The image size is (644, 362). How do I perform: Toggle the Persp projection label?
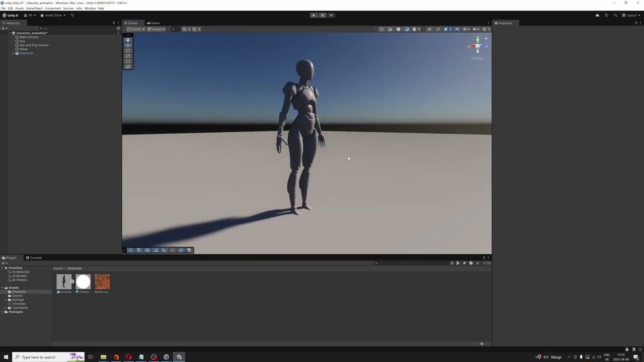(x=477, y=58)
